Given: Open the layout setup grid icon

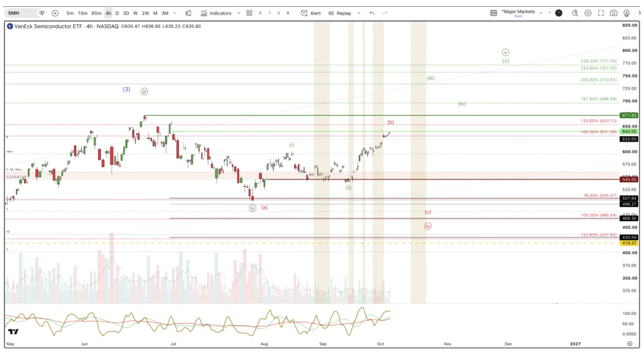Looking at the screenshot, I should click(493, 13).
